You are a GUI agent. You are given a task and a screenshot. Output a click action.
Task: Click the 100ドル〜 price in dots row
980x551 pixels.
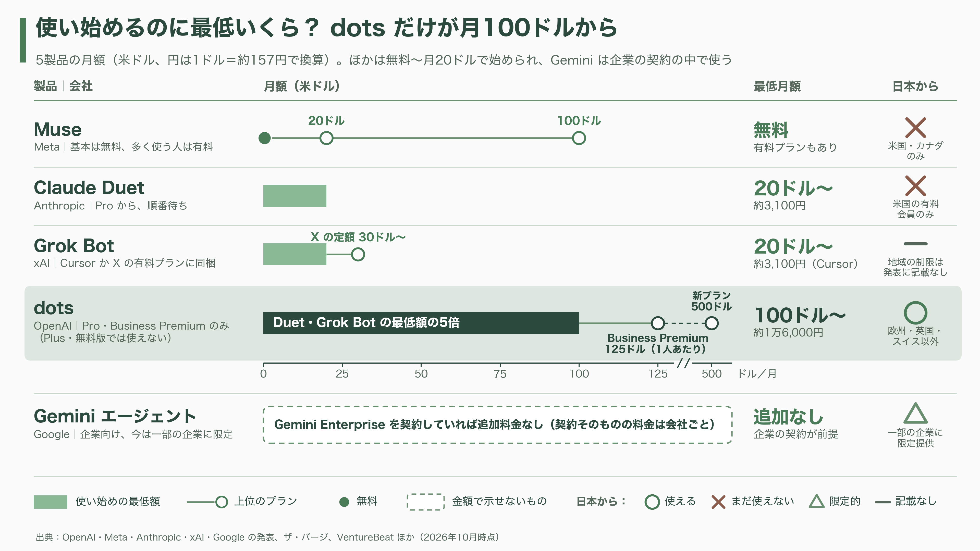800,315
